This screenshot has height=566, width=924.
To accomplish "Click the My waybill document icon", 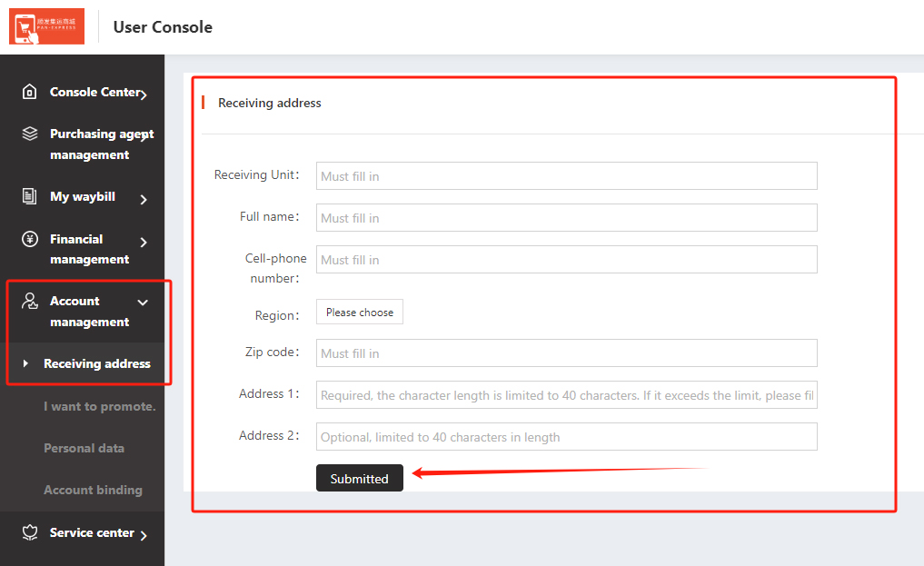I will coord(29,196).
